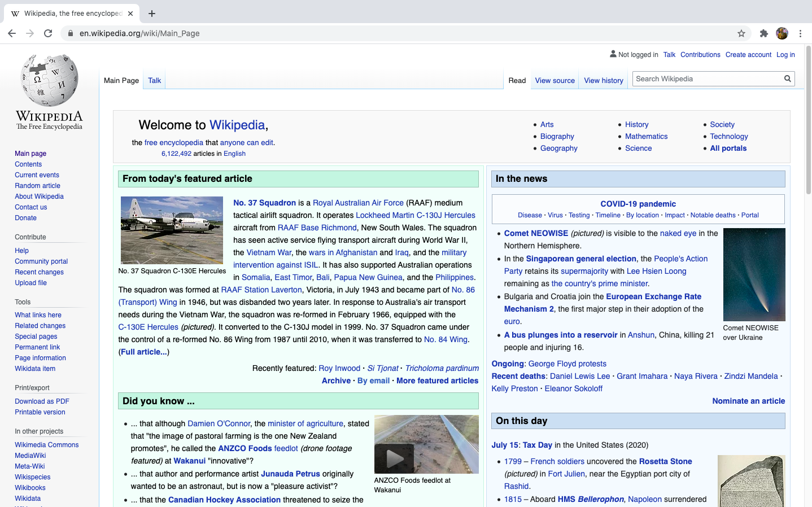Open the Technology portal link
This screenshot has width=812, height=507.
pos(728,137)
